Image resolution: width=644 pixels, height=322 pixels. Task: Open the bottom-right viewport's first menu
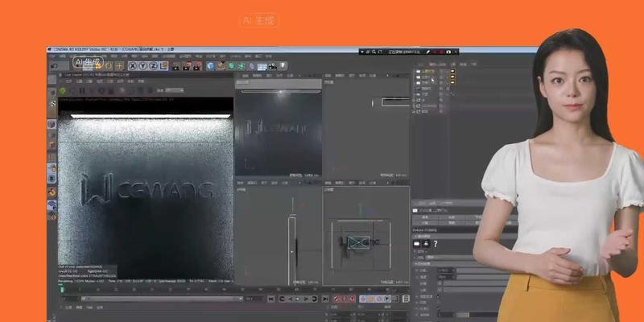328,183
